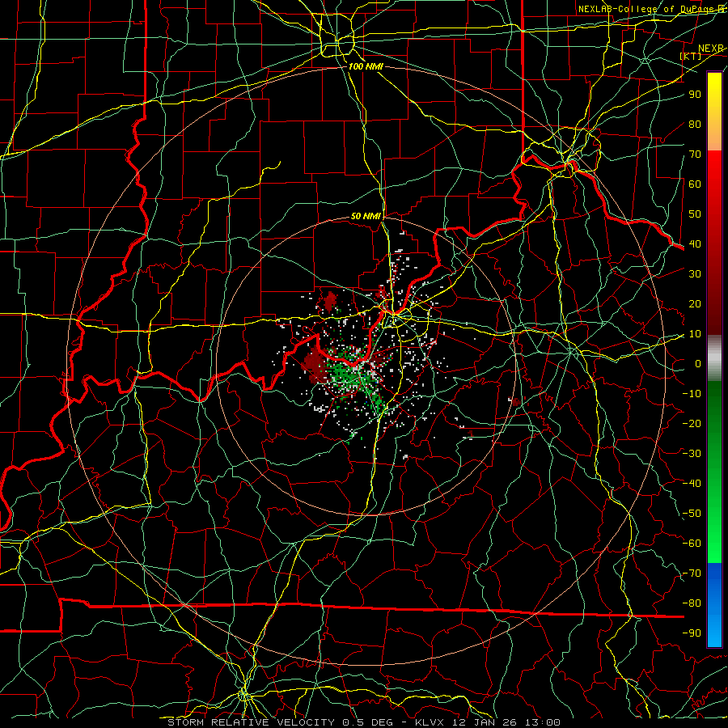
Task: Select the positive 50 knot scale label
Action: pyautogui.click(x=695, y=214)
